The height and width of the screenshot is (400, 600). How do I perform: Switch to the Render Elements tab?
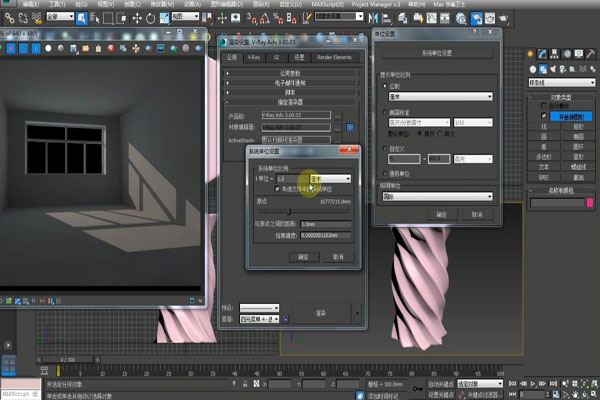[333, 58]
